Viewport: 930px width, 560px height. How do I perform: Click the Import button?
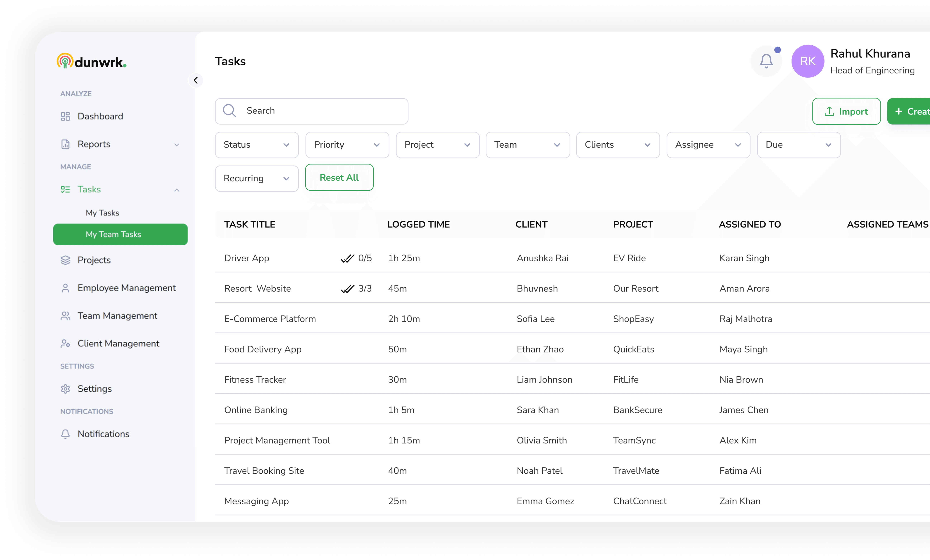coord(846,111)
